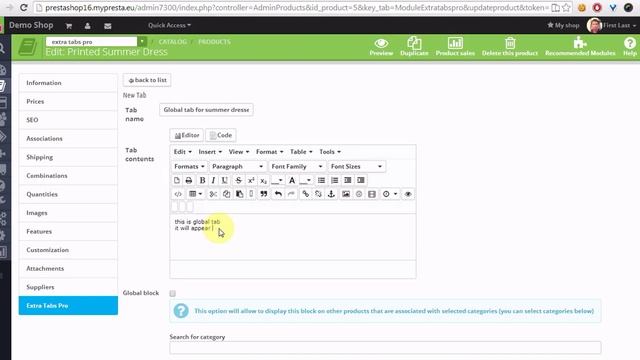Screen dimensions: 640x360
Task: Insert a video or media file
Action: click(372, 194)
